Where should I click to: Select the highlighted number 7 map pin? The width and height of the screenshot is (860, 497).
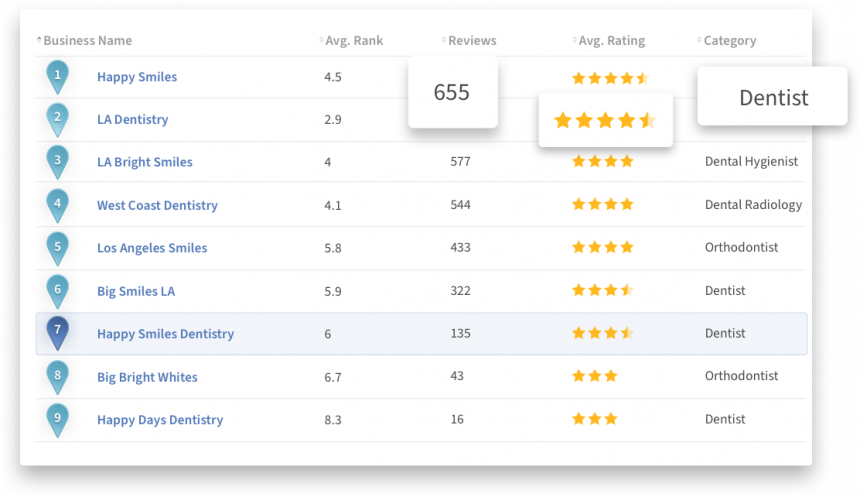58,332
